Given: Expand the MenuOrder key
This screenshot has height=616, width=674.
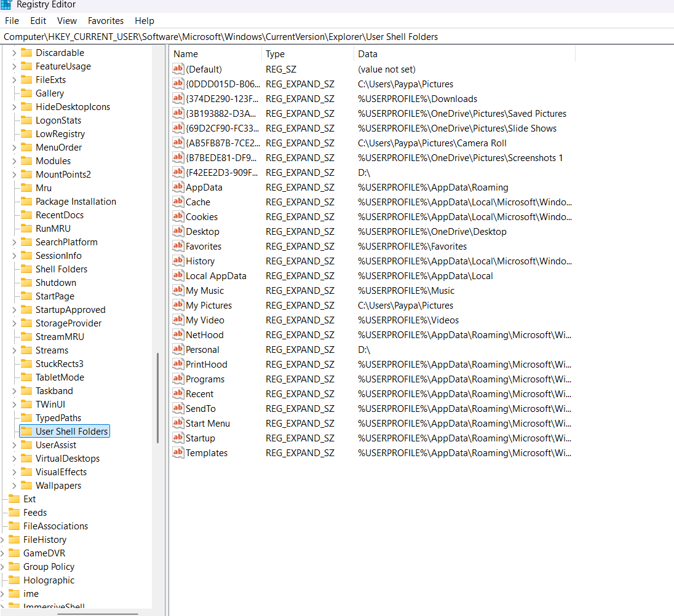Looking at the screenshot, I should coord(14,148).
